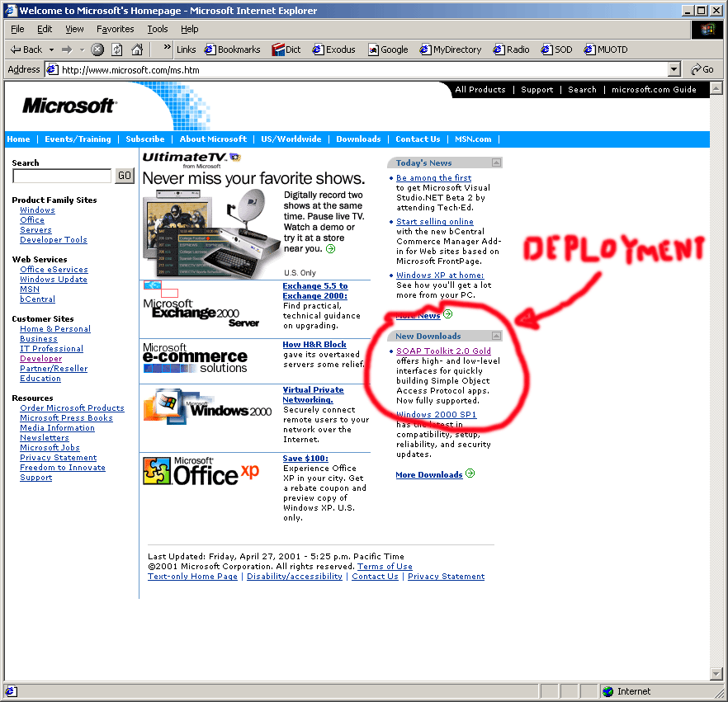Open the Dict links-bar shortcut
The height and width of the screenshot is (702, 728).
pos(286,49)
